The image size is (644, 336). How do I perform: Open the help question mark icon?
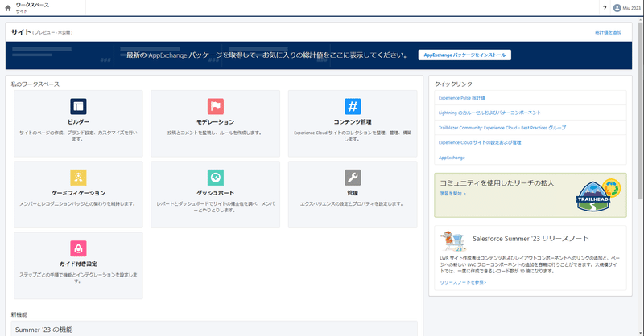(x=605, y=8)
